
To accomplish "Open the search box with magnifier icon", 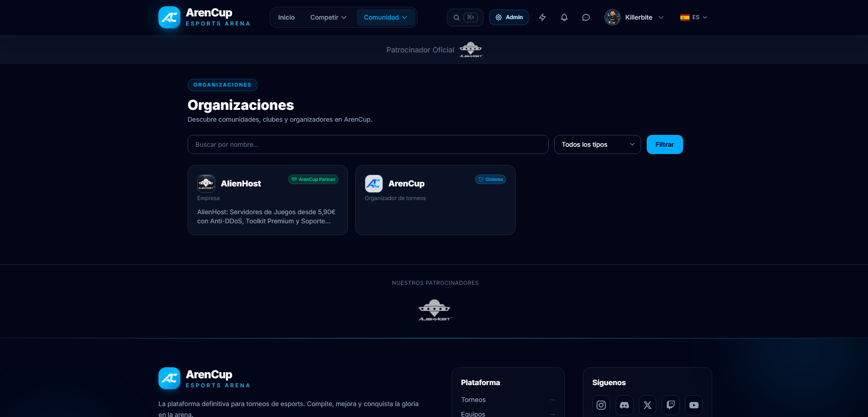I will [x=465, y=17].
